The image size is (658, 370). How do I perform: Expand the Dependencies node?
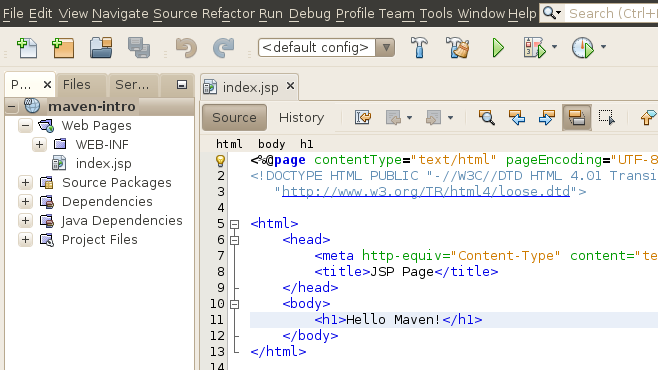point(25,201)
